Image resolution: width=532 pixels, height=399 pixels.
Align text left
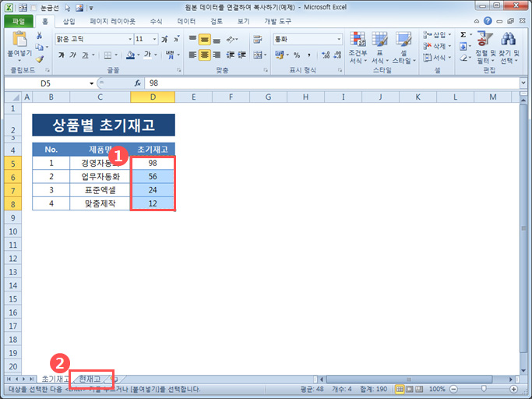[x=192, y=55]
